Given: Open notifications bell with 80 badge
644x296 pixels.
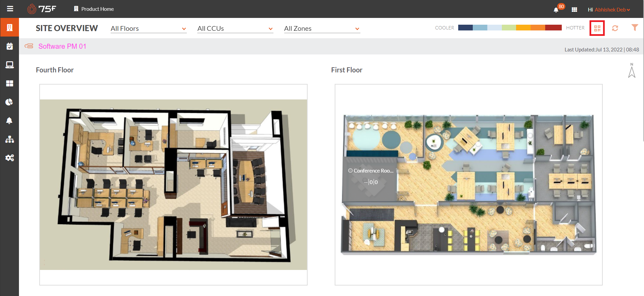Looking at the screenshot, I should (x=559, y=8).
